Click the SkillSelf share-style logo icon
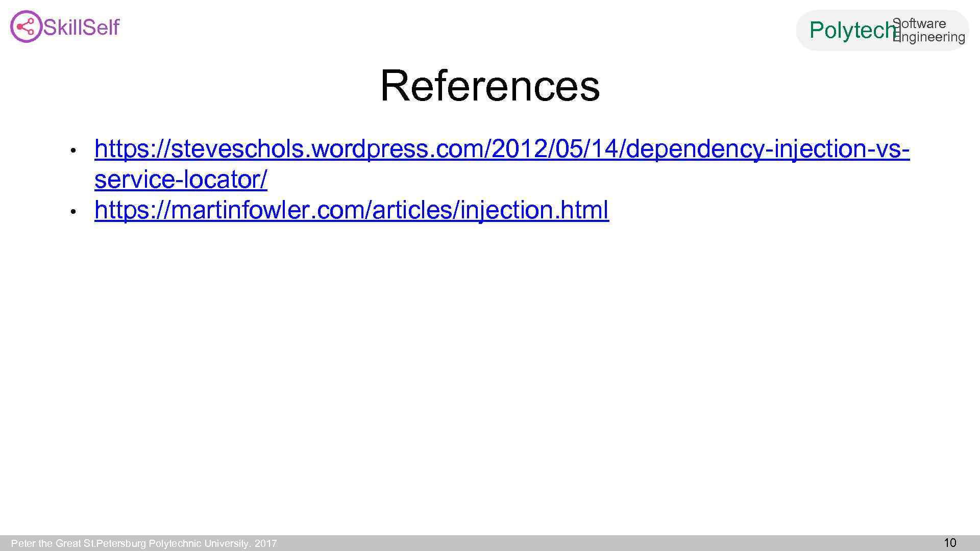Screen dimensions: 980x551 coord(26,27)
